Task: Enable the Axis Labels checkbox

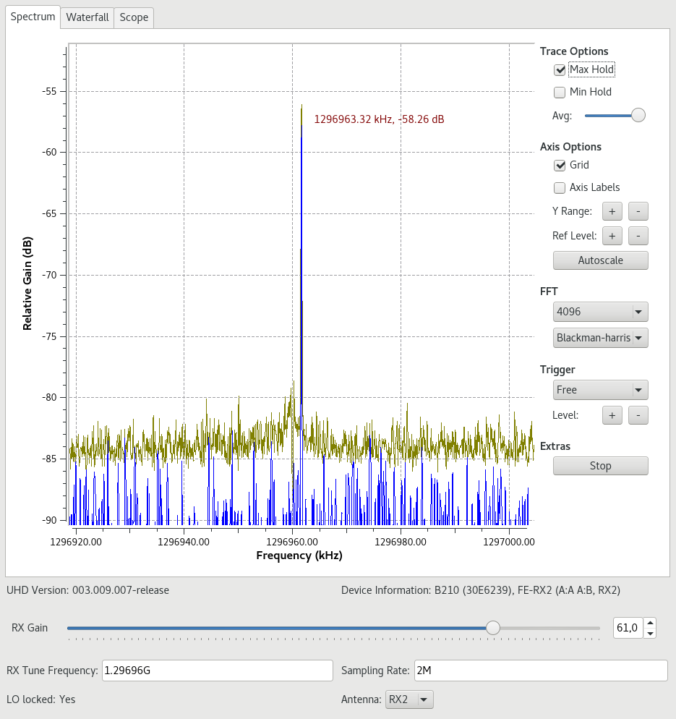Action: coord(560,187)
